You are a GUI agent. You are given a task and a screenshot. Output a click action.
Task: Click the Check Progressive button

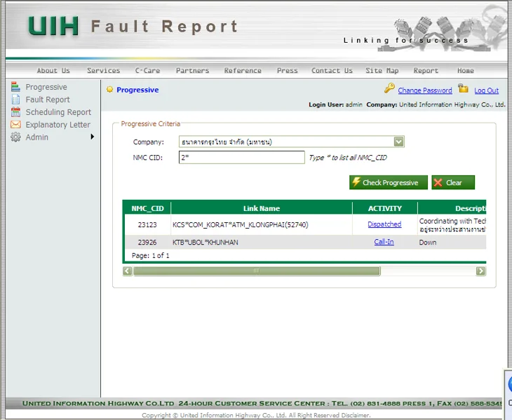coord(389,182)
